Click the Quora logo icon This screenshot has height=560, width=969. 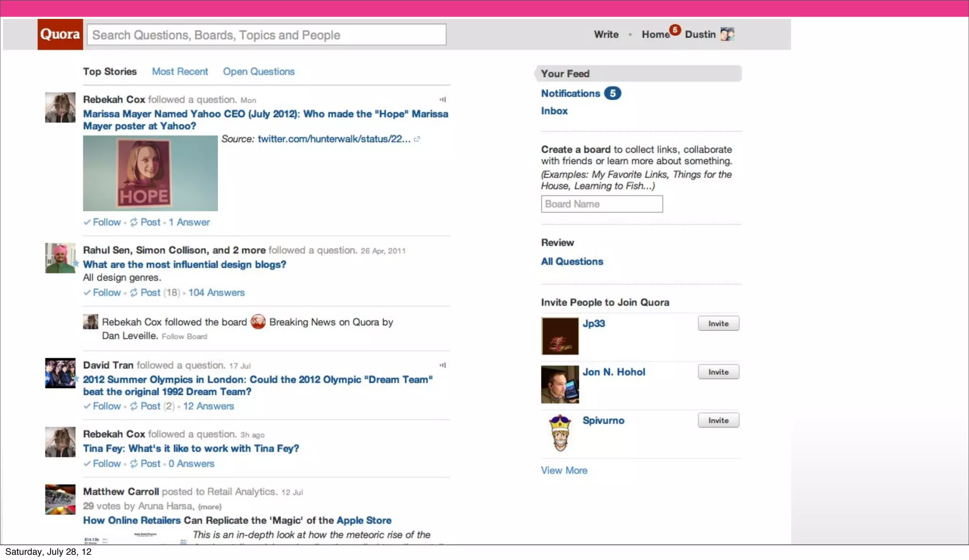tap(60, 34)
